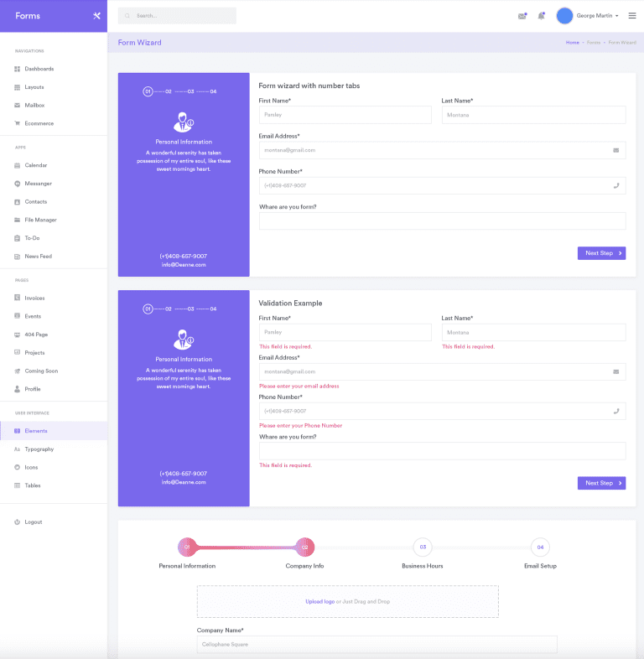The width and height of the screenshot is (644, 659).
Task: Click the File Manager icon in sidebar
Action: pyautogui.click(x=17, y=221)
